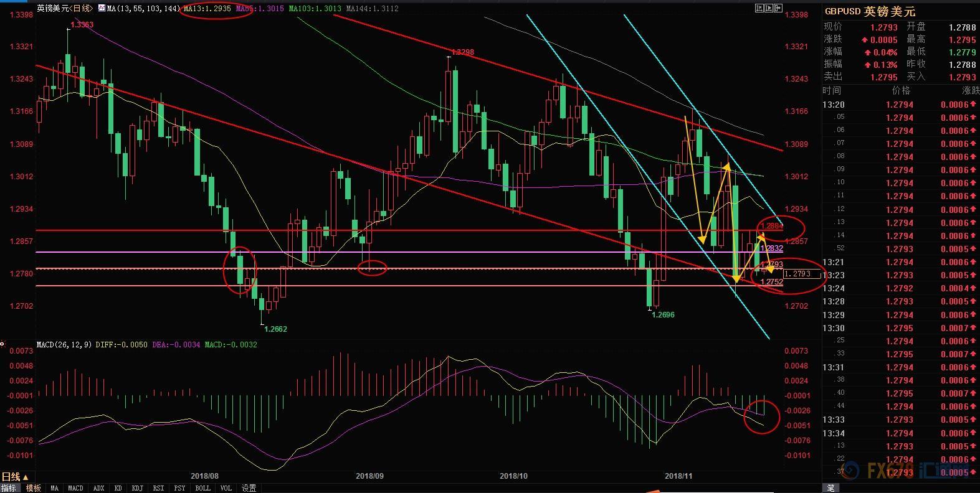Image resolution: width=980 pixels, height=493 pixels.
Task: Click the MACD:-0.0032 value
Action: pos(231,344)
